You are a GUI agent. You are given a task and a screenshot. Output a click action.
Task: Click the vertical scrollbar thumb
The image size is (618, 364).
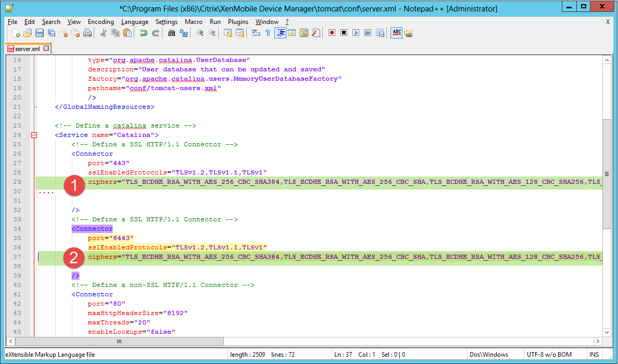pyautogui.click(x=607, y=174)
